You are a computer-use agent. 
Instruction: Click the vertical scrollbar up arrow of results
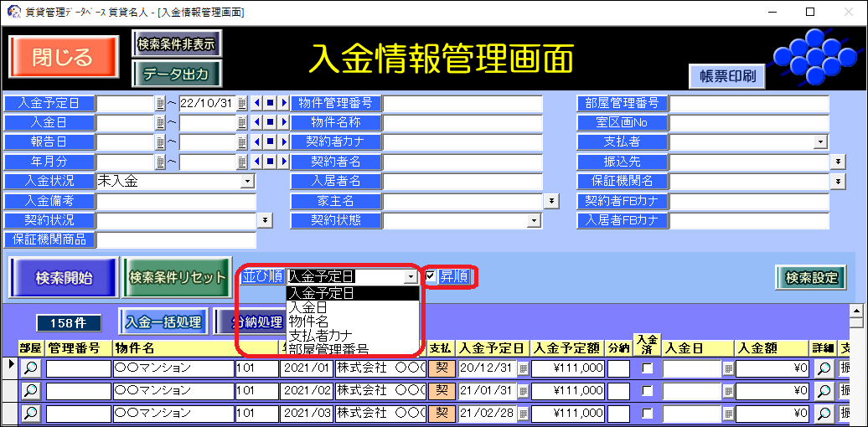click(855, 322)
